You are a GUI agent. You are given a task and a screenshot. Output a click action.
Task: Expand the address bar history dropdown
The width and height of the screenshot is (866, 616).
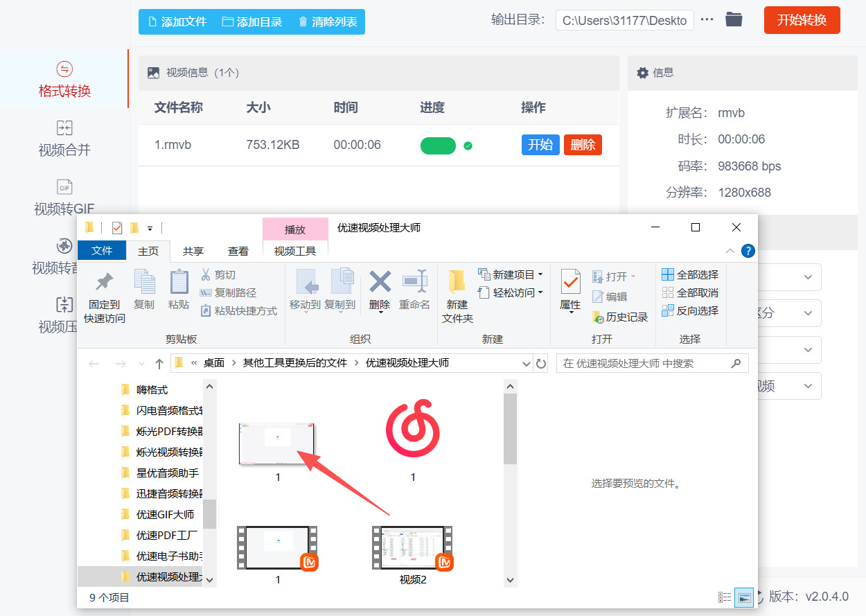(527, 363)
